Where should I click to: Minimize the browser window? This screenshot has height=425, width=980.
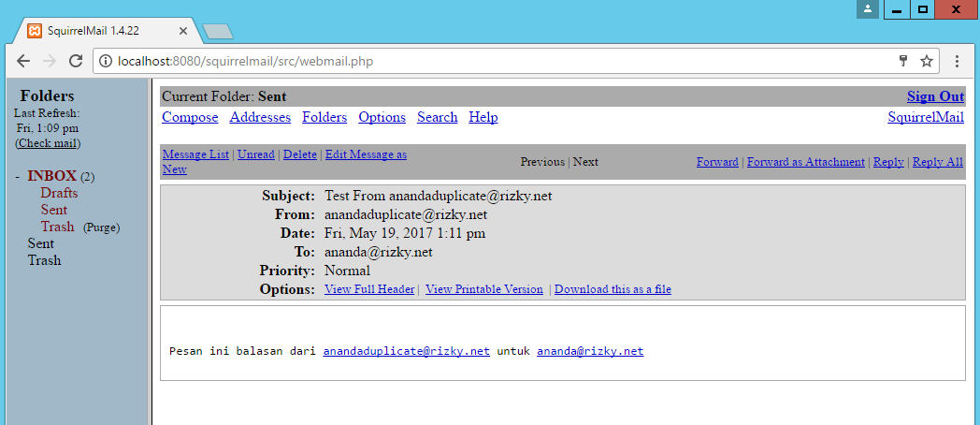click(897, 9)
